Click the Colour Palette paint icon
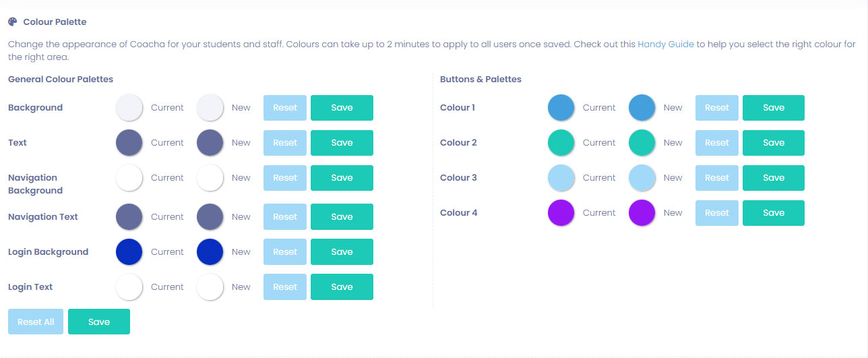The height and width of the screenshot is (358, 868). 13,22
